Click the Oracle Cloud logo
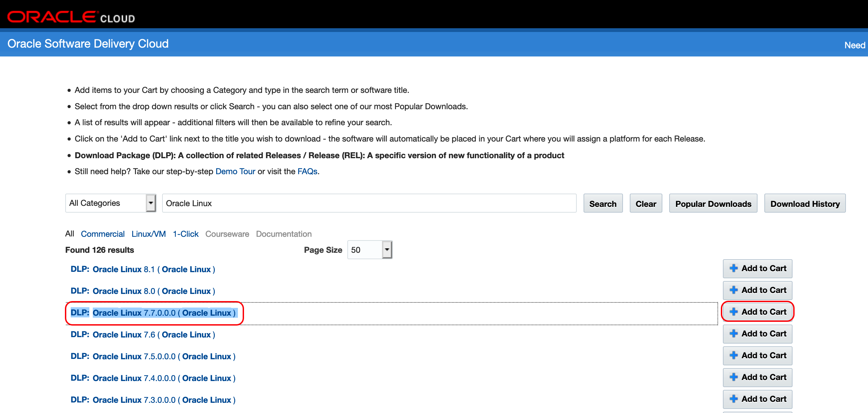This screenshot has width=868, height=413. [71, 17]
